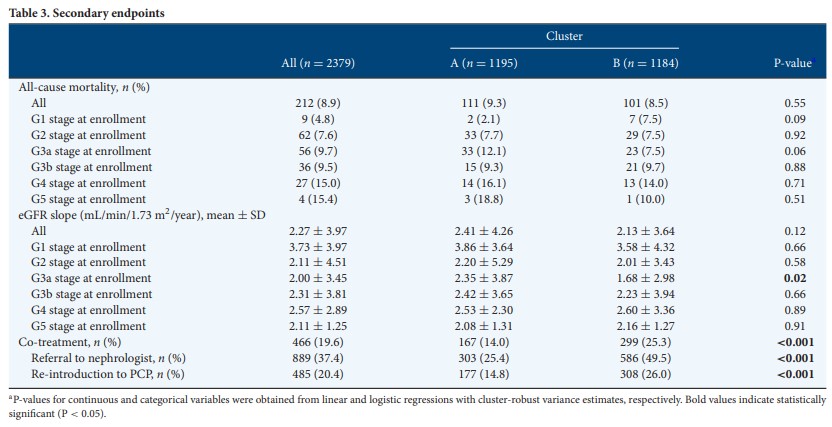Click the "All (n = 2379)" column header

tap(318, 63)
